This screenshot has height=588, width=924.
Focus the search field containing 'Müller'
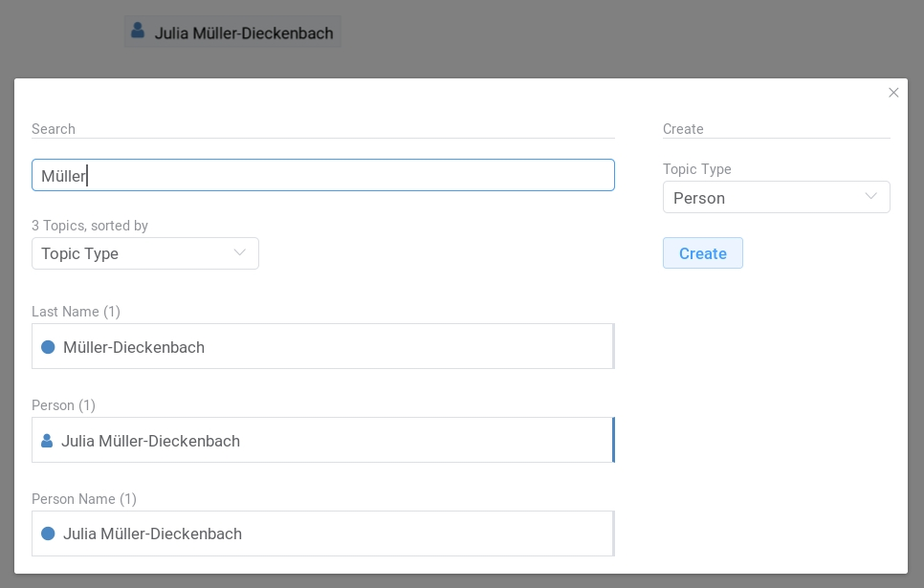coord(322,175)
